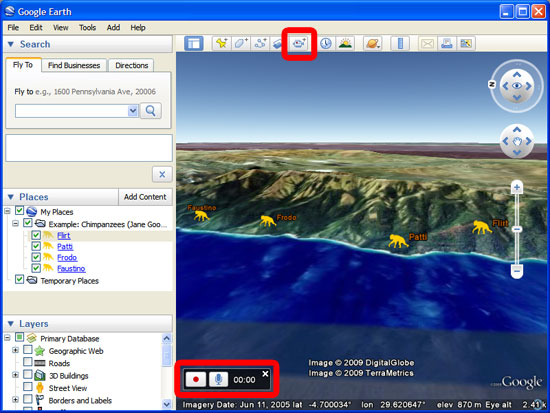Click the Add Polygon toolbar icon
Image resolution: width=550 pixels, height=413 pixels.
coord(241,44)
